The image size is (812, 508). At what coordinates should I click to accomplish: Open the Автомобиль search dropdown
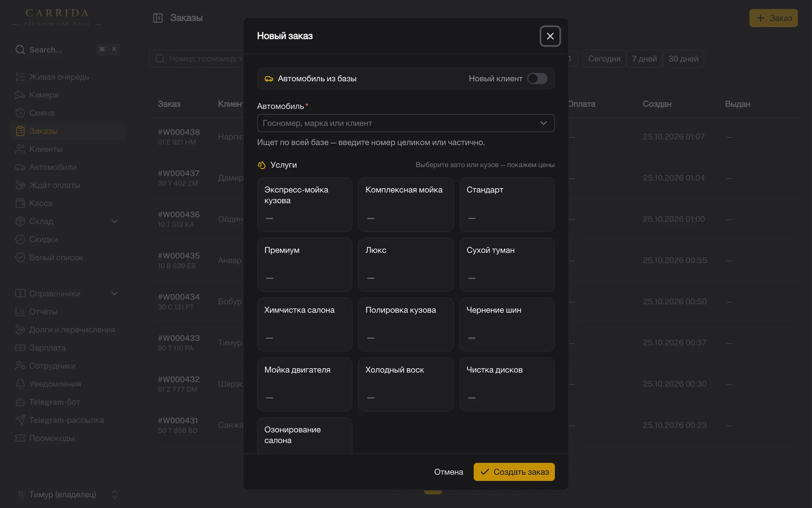406,123
